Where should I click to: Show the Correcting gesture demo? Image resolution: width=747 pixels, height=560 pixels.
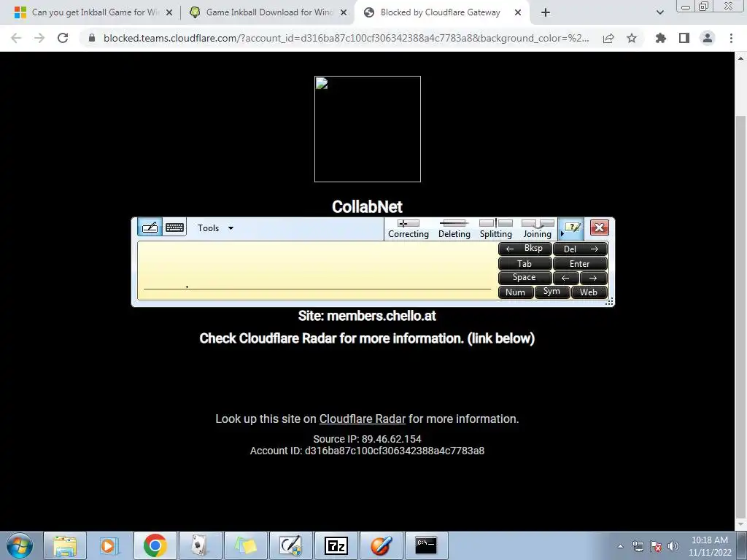pos(409,229)
